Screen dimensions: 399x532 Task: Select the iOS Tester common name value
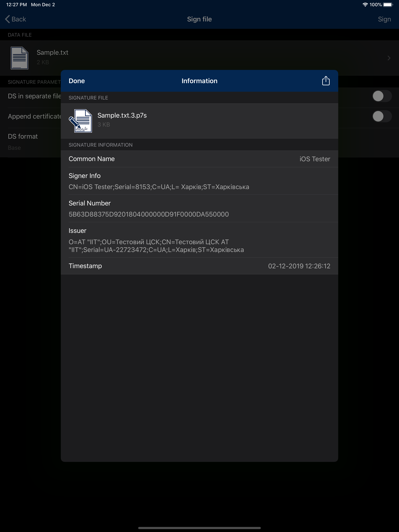315,159
